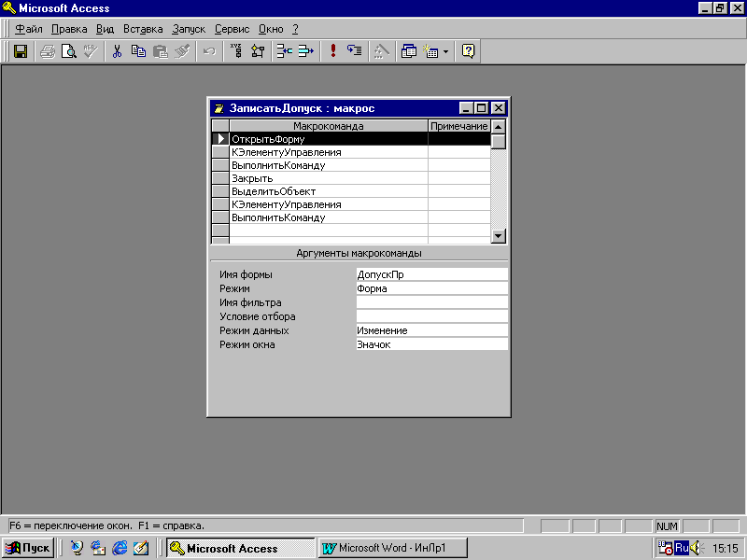The height and width of the screenshot is (560, 747).
Task: Click the Save floppy disk icon
Action: click(x=21, y=51)
